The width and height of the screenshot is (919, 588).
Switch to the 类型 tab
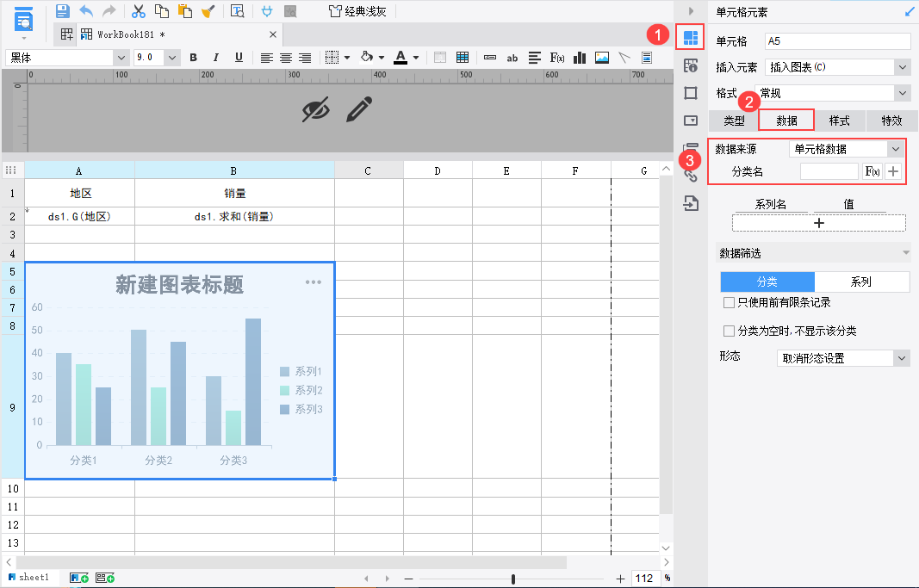click(734, 121)
